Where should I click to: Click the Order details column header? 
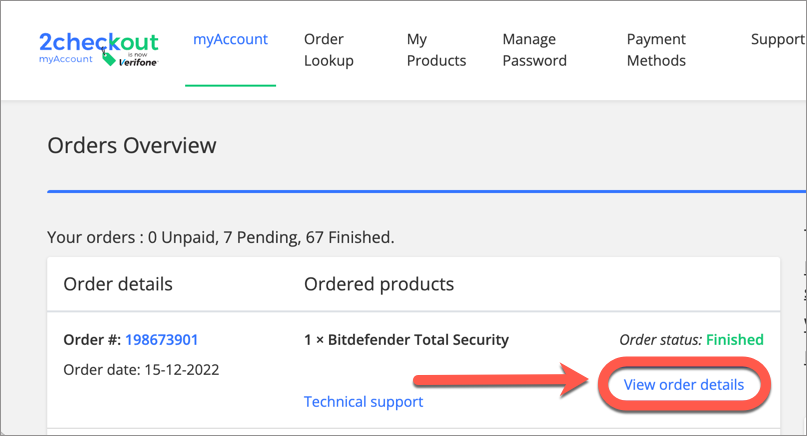coord(118,284)
